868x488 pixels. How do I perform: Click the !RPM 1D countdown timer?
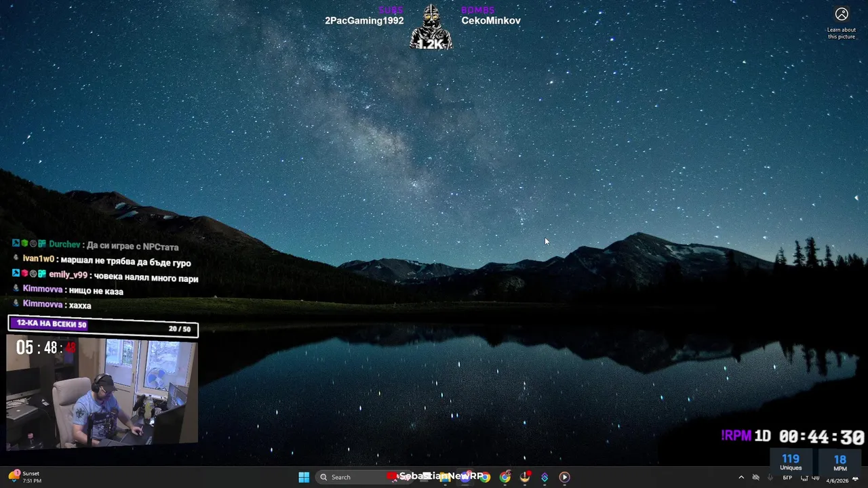(x=793, y=437)
